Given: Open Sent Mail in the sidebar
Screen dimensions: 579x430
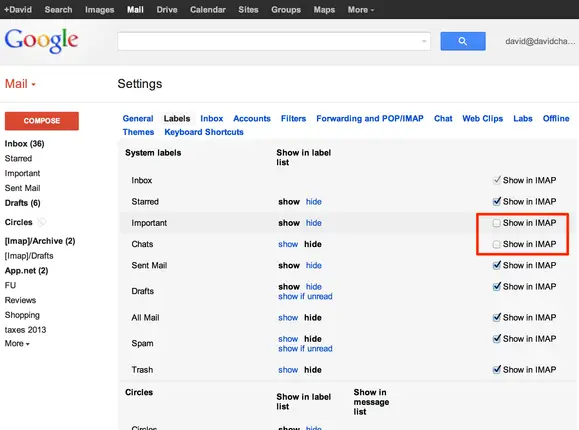Looking at the screenshot, I should tap(23, 188).
